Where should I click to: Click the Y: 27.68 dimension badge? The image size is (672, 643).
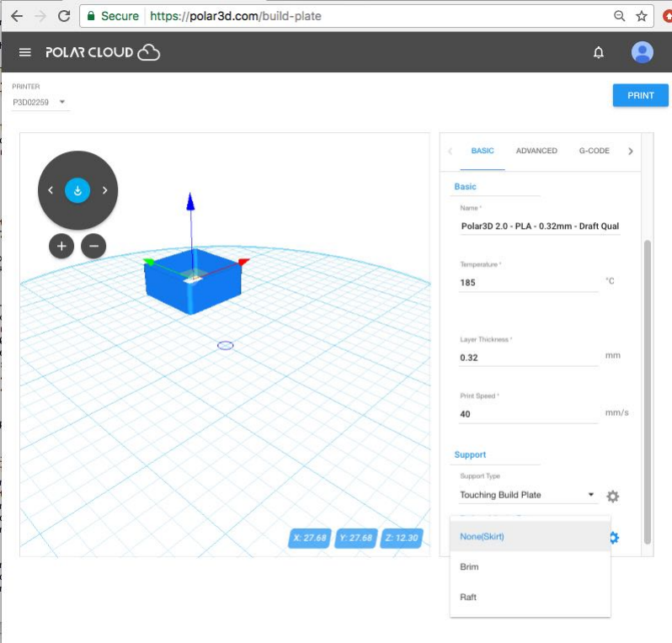[x=355, y=538]
